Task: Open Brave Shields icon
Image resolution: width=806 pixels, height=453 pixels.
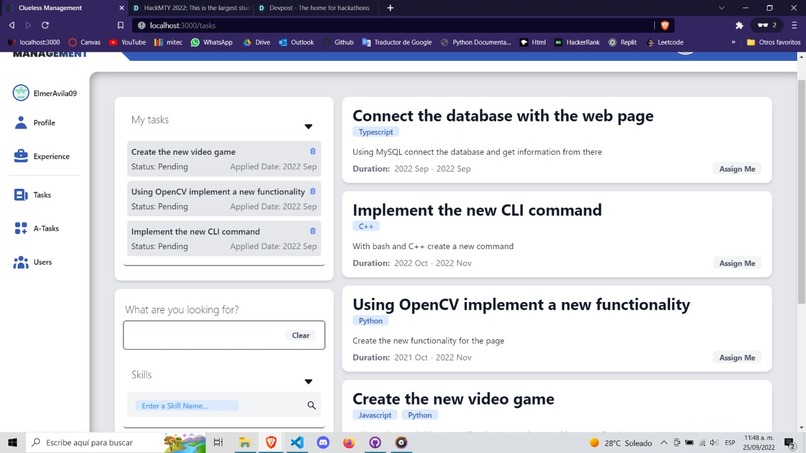Action: pos(665,25)
